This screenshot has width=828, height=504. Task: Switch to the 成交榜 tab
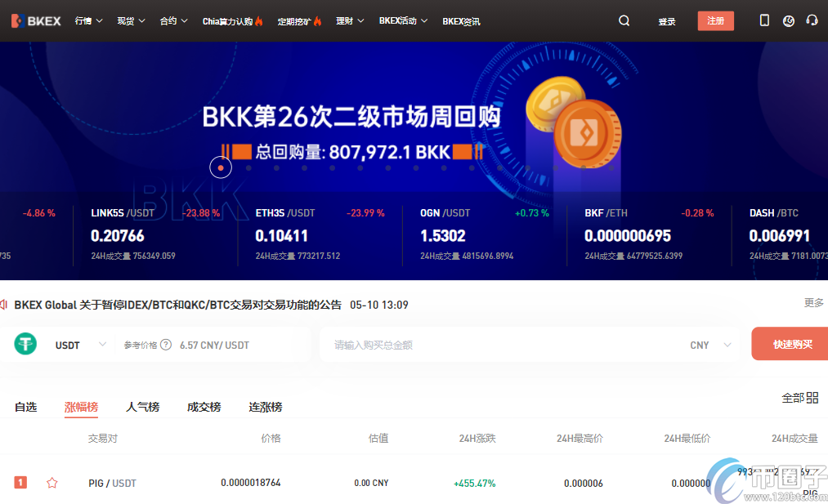pos(204,407)
